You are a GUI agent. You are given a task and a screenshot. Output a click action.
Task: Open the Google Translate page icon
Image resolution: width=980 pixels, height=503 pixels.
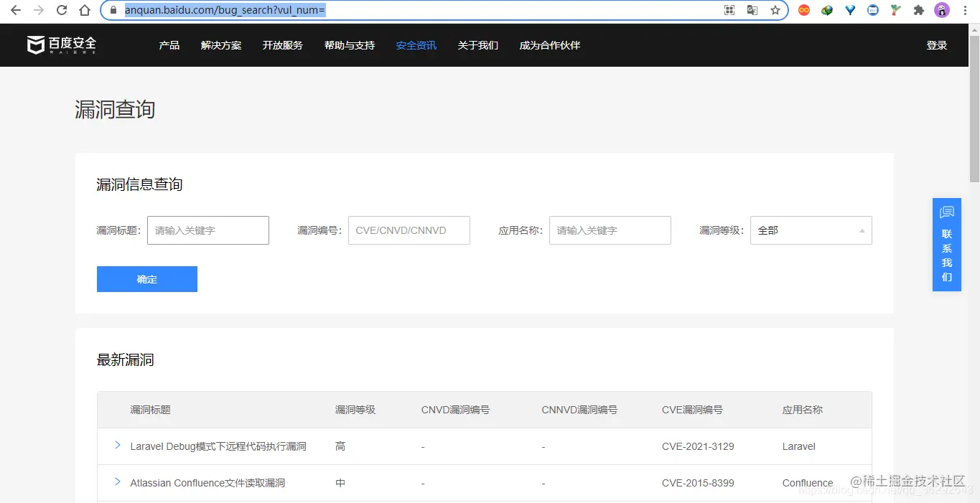[x=752, y=10]
